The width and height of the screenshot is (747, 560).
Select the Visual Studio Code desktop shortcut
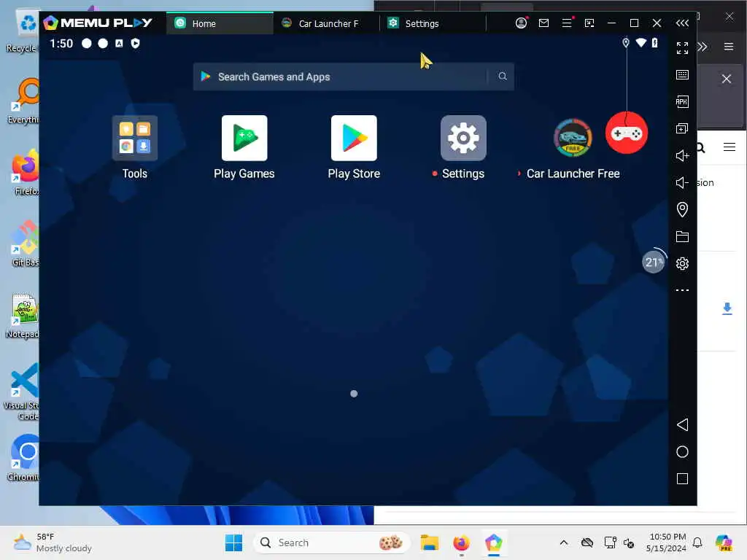(22, 392)
